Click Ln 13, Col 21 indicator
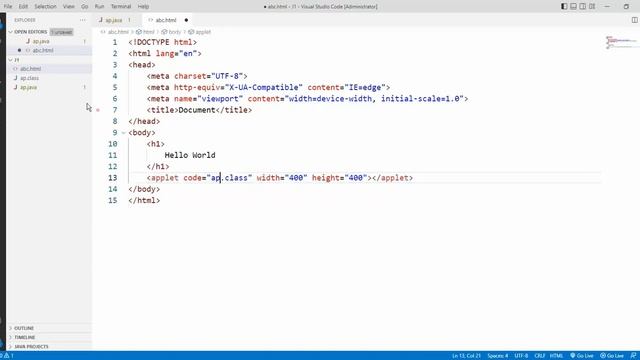 pos(466,356)
